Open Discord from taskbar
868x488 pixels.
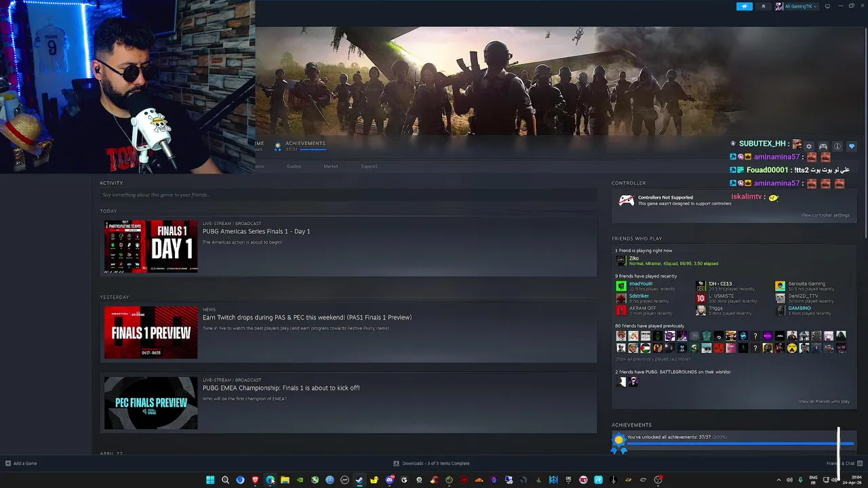click(x=389, y=480)
